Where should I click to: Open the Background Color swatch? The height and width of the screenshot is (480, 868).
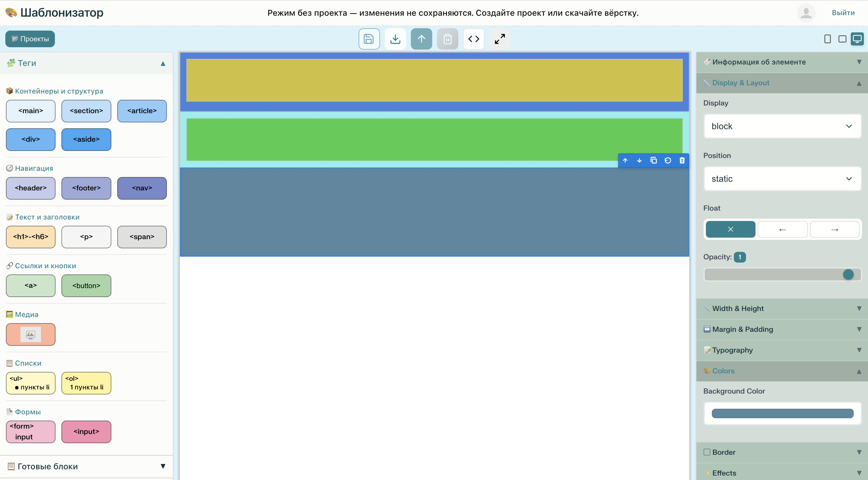point(782,413)
